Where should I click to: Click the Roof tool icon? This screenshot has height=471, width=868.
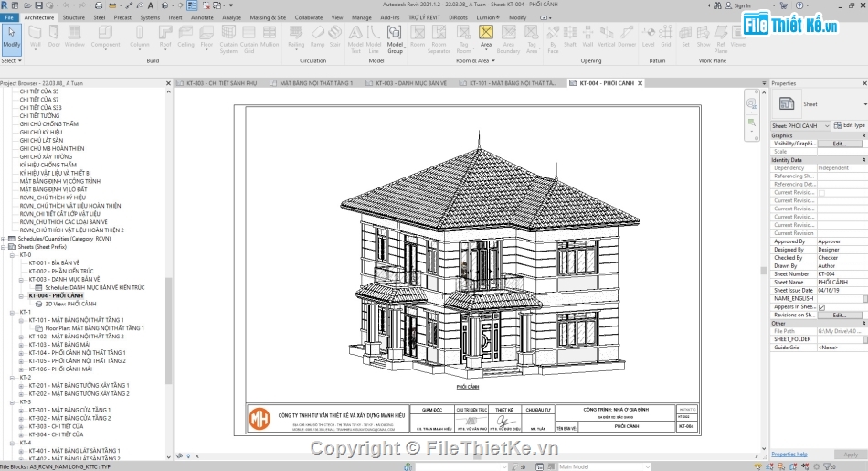(165, 37)
